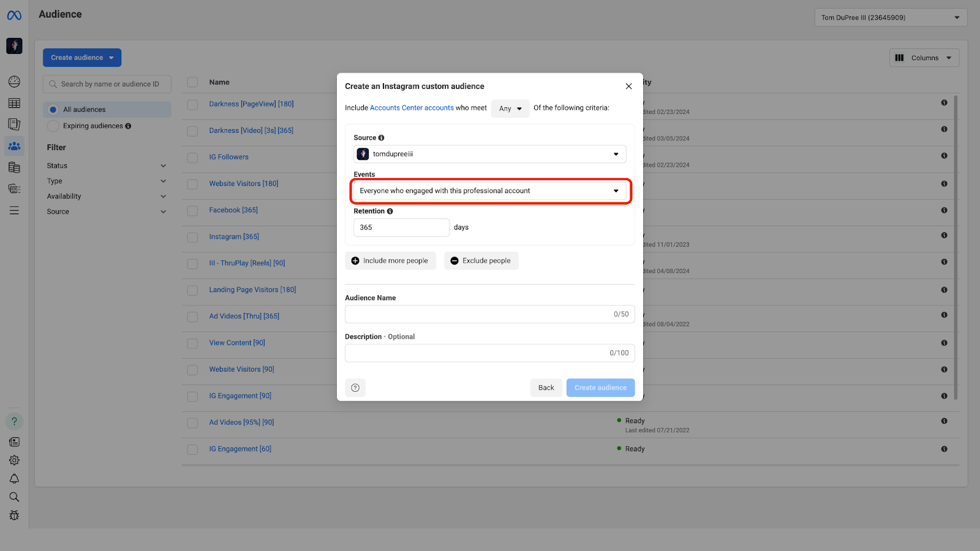Check the View Content [90] row checkbox
The height and width of the screenshot is (551, 980).
click(192, 343)
